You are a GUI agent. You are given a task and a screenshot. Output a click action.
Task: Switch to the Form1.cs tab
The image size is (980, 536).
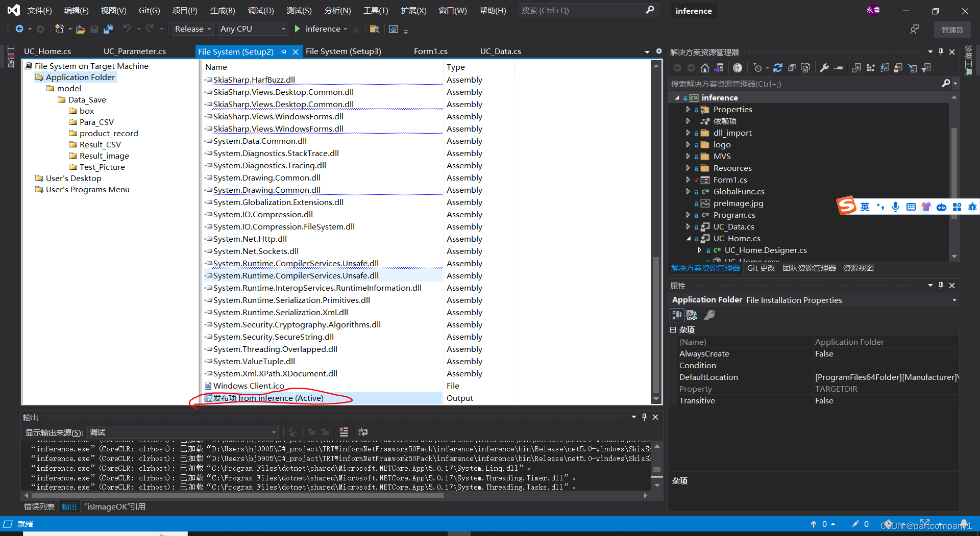(431, 52)
